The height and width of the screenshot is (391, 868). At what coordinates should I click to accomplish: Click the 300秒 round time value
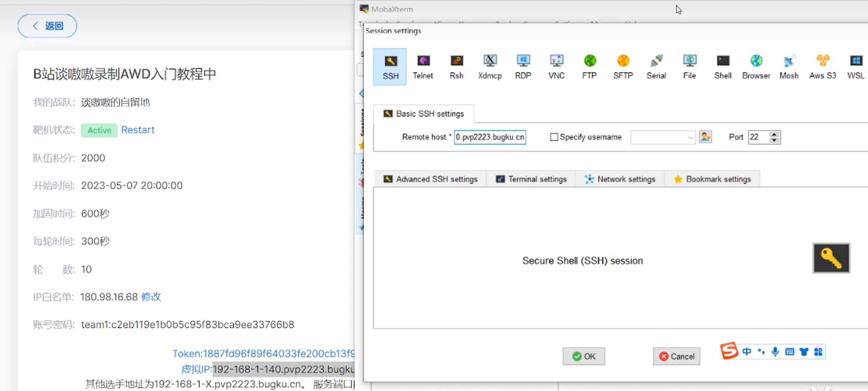click(x=95, y=241)
